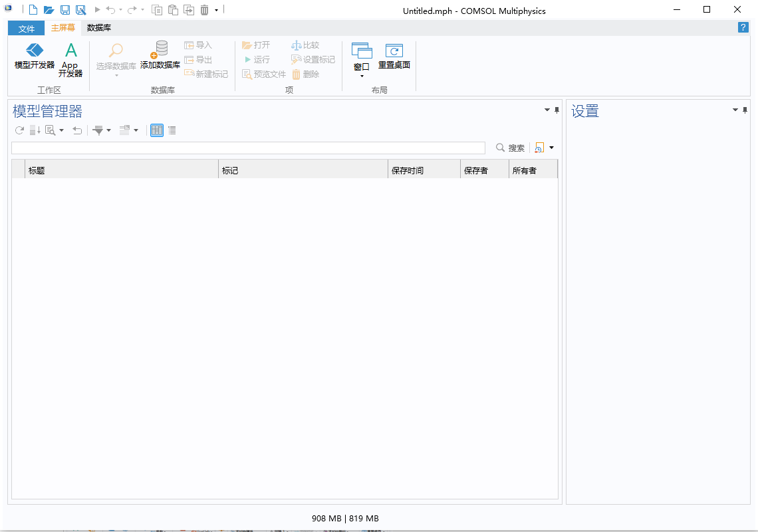The width and height of the screenshot is (758, 532).
Task: Open the 文件 menu tab
Action: 27,29
